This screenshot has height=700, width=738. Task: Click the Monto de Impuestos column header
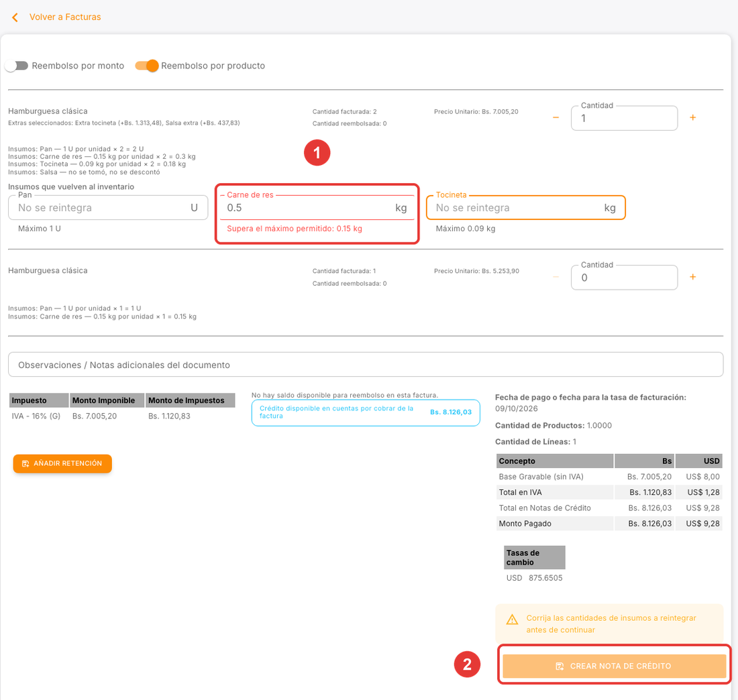pyautogui.click(x=190, y=400)
